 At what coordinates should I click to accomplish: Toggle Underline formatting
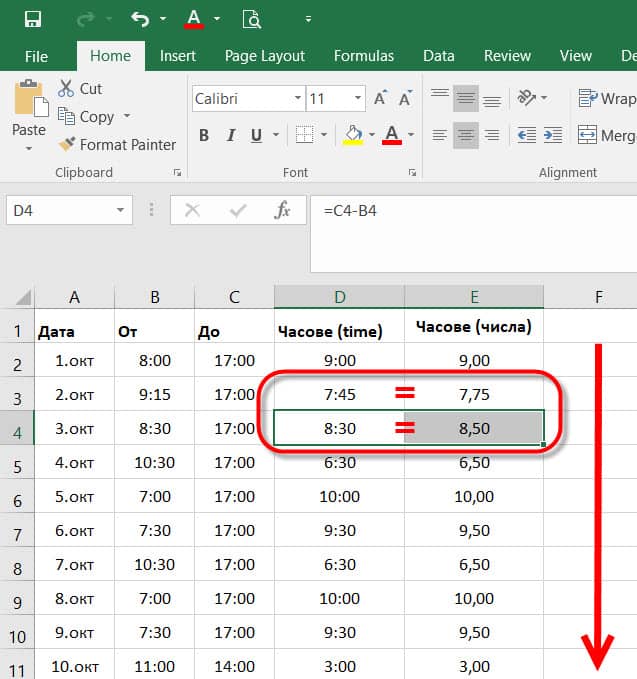tap(256, 135)
